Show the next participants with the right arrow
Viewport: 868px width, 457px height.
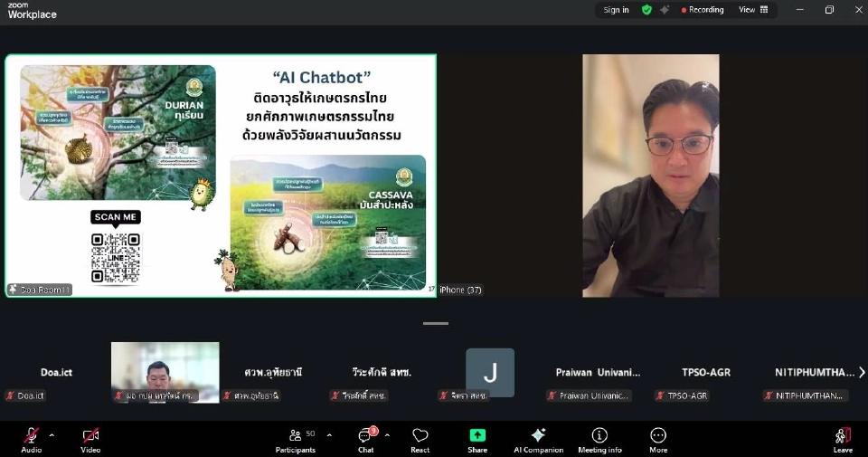tap(861, 372)
